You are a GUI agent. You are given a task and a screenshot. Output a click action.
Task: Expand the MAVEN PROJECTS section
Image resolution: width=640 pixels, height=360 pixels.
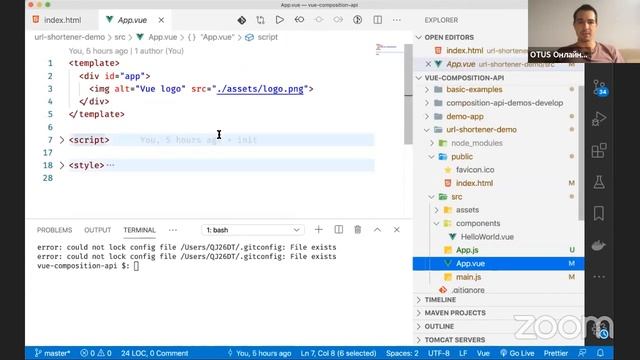pyautogui.click(x=455, y=313)
